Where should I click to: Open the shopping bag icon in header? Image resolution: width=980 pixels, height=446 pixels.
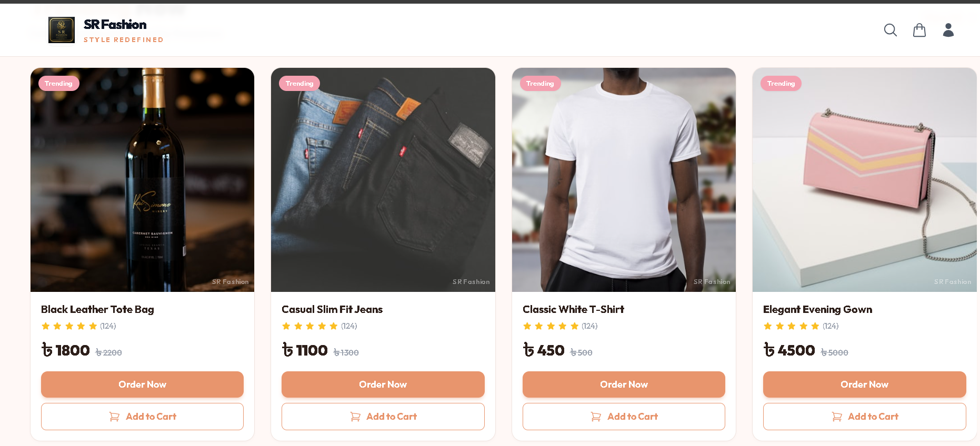pos(919,30)
